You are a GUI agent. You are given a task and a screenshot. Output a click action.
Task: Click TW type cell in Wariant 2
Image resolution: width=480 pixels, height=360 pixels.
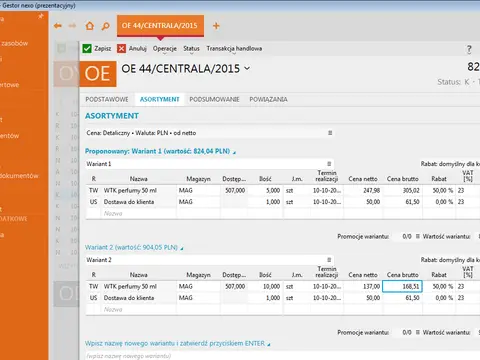coord(94,286)
